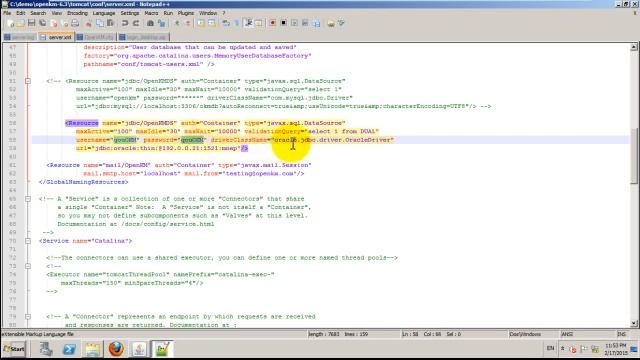Viewport: 640px width, 360px height.
Task: Switch to the OpenKM.cfg tab
Action: 96,37
